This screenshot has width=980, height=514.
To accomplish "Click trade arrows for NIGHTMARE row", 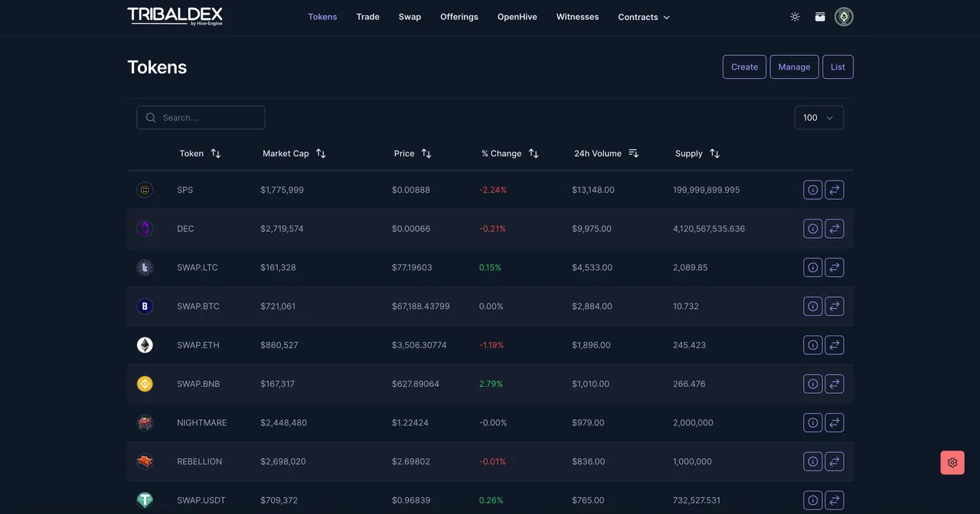I will (x=835, y=422).
